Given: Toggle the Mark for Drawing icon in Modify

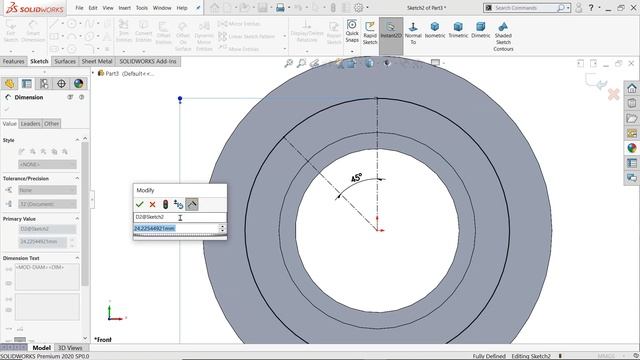Looking at the screenshot, I should (x=192, y=204).
